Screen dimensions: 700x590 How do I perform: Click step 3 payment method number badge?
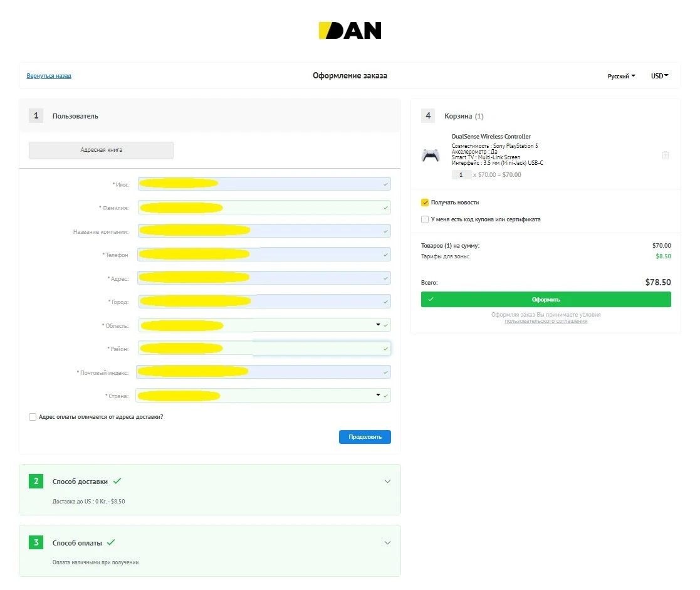pyautogui.click(x=36, y=542)
